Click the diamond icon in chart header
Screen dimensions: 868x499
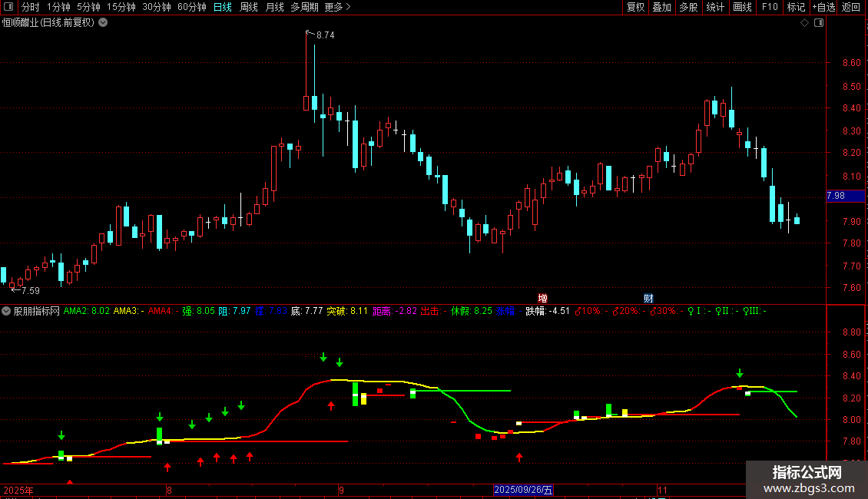point(805,23)
